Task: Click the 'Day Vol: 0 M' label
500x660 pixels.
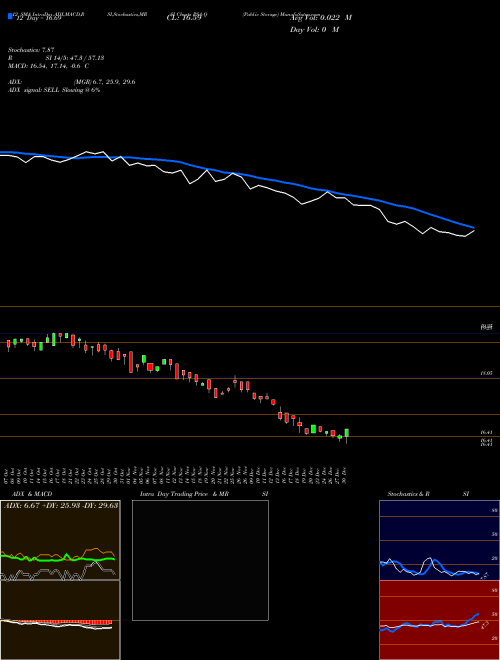Action: [314, 30]
